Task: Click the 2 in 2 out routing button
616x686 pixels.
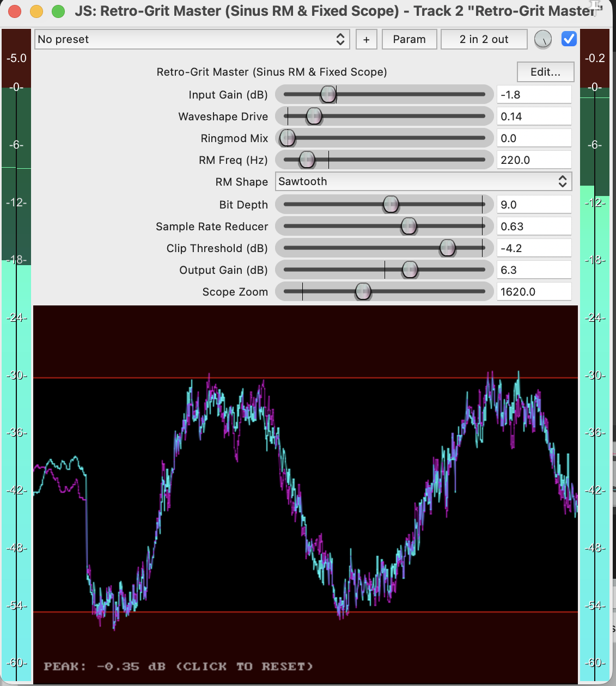Action: 484,39
